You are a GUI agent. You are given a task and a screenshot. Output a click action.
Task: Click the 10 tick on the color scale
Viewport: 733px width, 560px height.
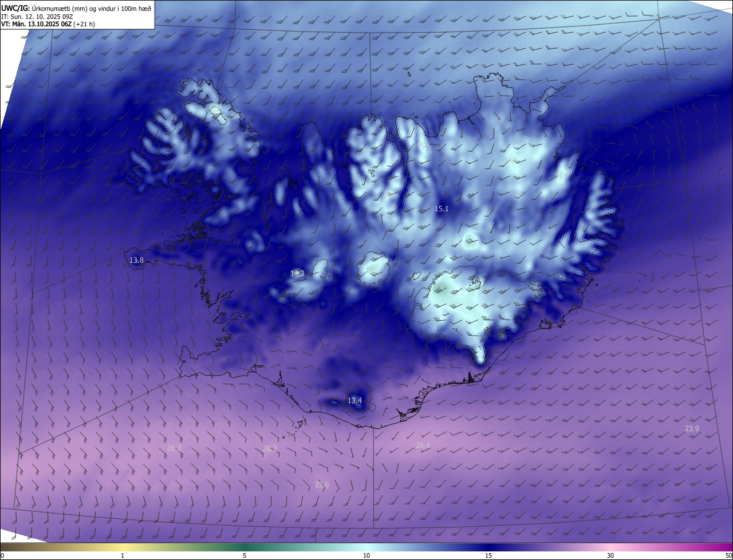point(366,555)
